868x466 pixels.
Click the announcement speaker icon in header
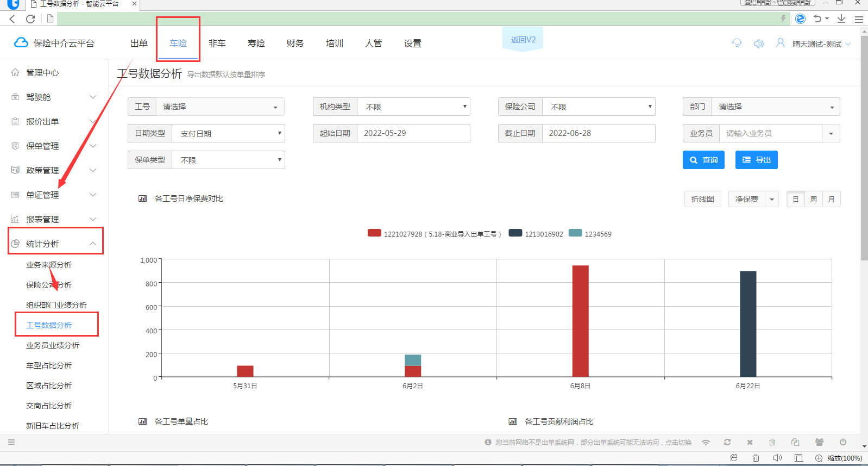pos(759,44)
